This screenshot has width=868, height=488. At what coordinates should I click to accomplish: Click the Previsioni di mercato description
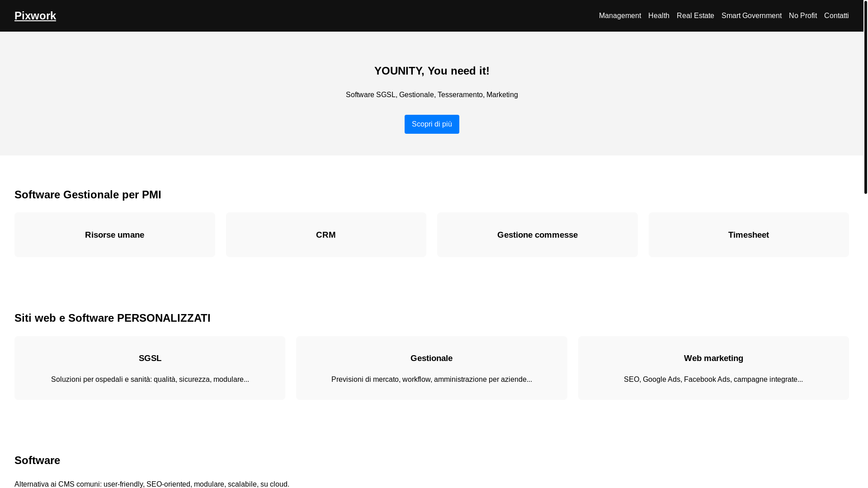tap(432, 380)
